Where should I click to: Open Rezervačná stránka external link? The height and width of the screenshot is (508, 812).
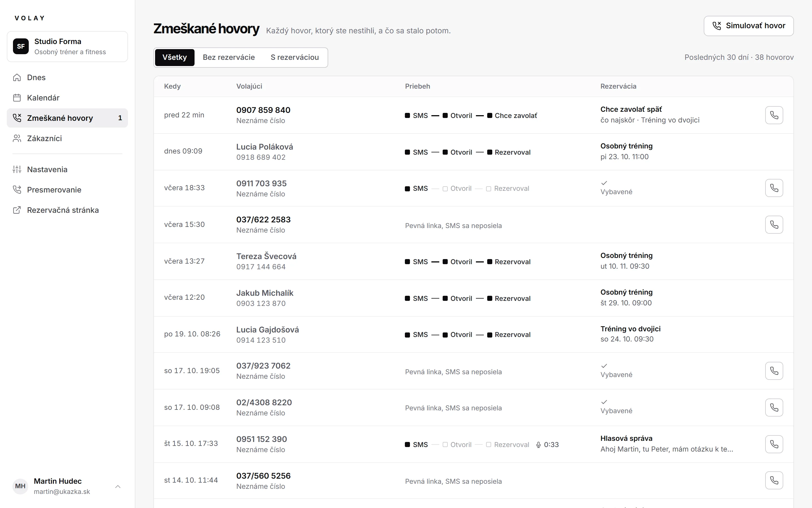coord(67,210)
